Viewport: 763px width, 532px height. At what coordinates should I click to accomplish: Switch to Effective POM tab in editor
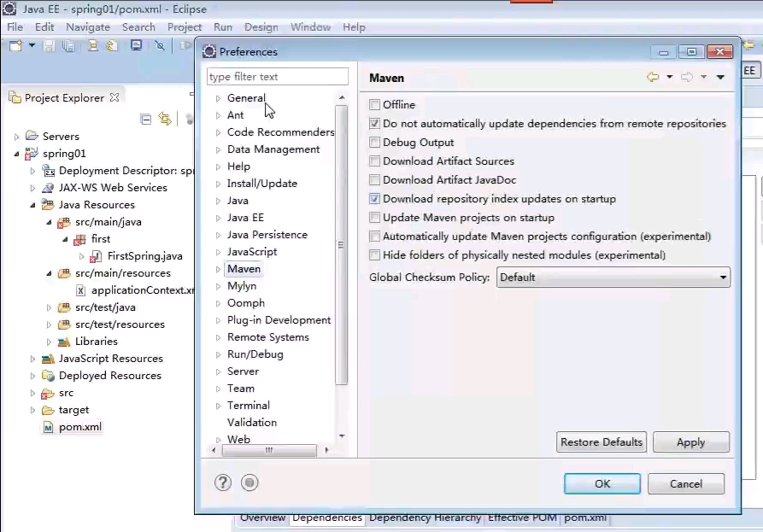tap(522, 518)
